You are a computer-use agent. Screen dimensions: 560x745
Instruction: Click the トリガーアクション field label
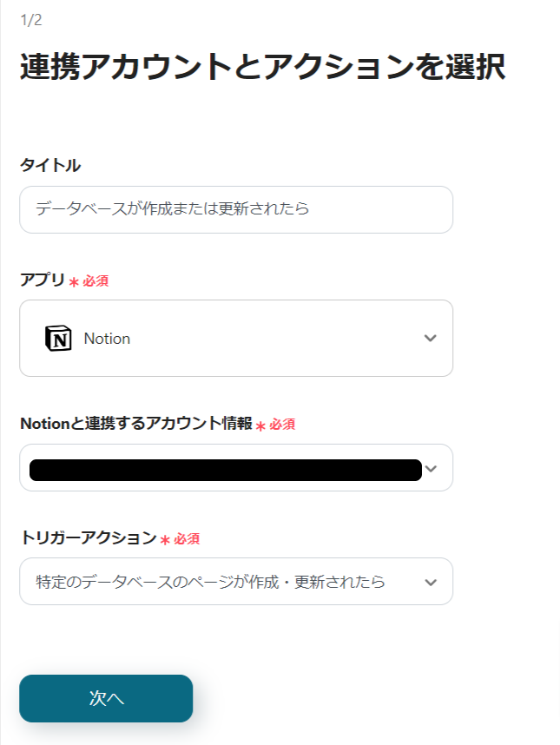pyautogui.click(x=88, y=537)
